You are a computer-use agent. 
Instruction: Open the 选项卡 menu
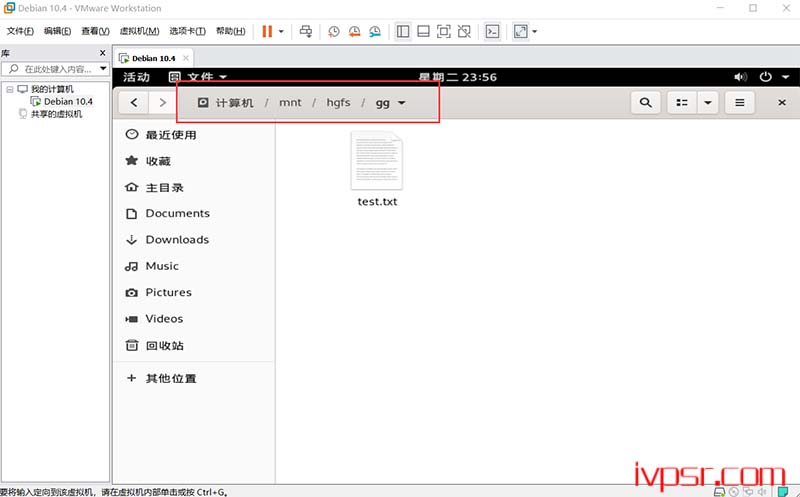[187, 31]
